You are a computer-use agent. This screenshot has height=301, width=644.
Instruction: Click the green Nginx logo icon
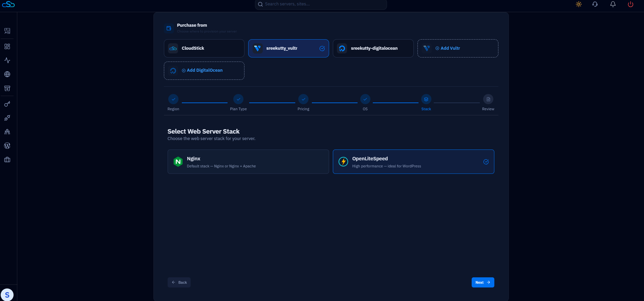point(178,162)
